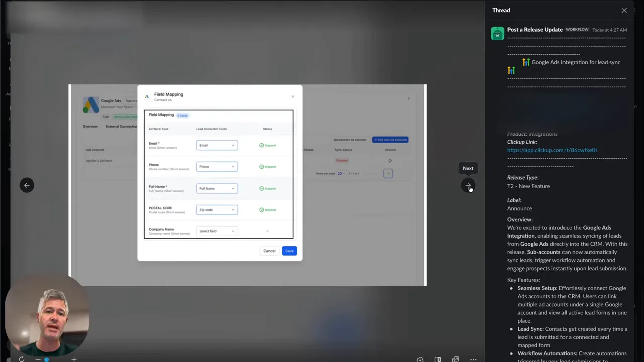Zoom in with the plus icon
The width and height of the screenshot is (644, 362).
tap(74, 359)
